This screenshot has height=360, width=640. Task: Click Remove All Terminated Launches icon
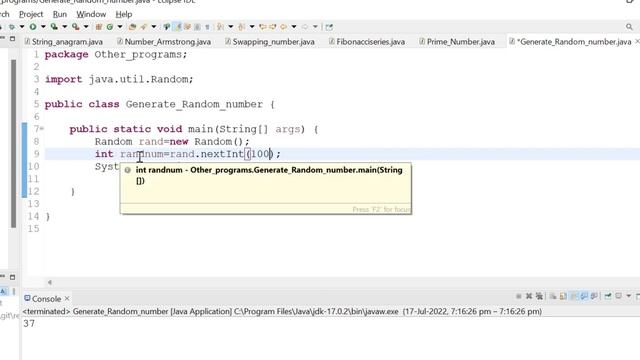pos(539,296)
